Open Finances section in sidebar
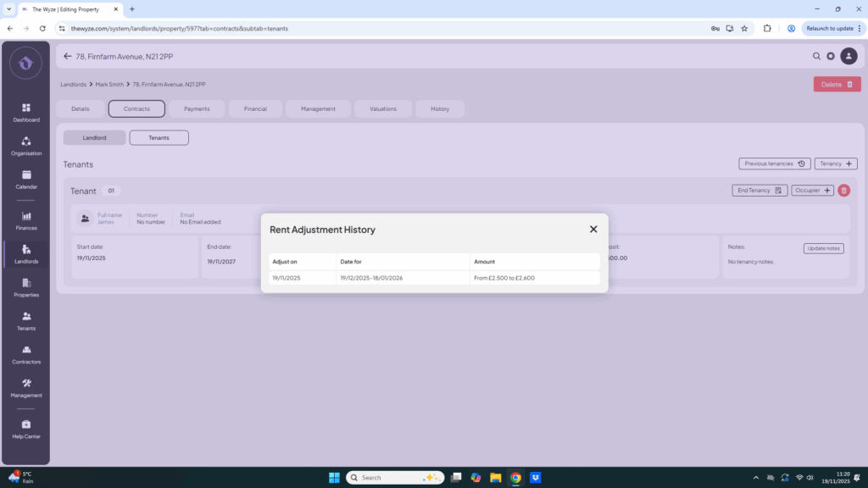The image size is (868, 488). pyautogui.click(x=25, y=220)
